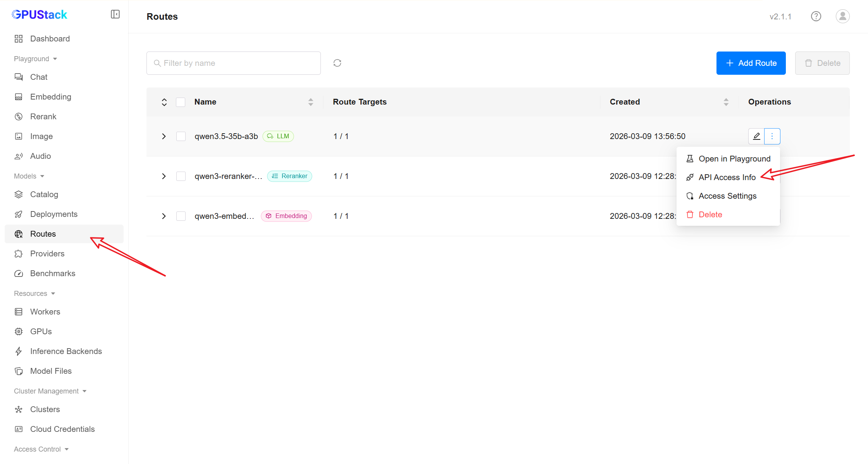The width and height of the screenshot is (868, 464).
Task: Open Deployments in the sidebar
Action: pyautogui.click(x=53, y=214)
